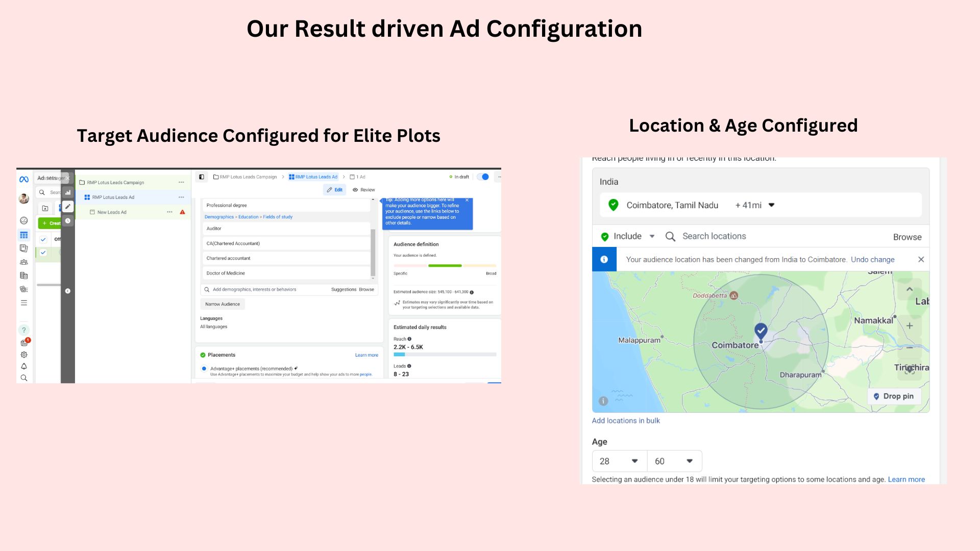Toggle the header select-all checkbox
The width and height of the screenshot is (980, 551).
point(43,239)
